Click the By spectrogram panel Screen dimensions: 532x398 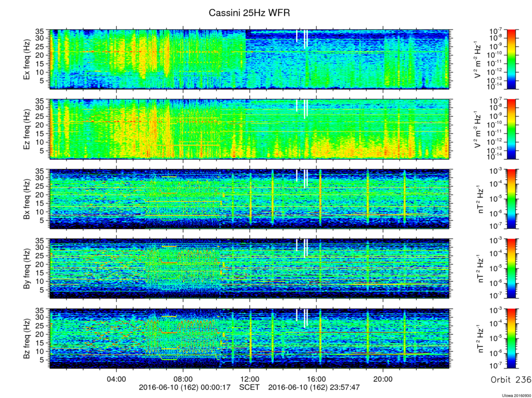click(x=249, y=269)
